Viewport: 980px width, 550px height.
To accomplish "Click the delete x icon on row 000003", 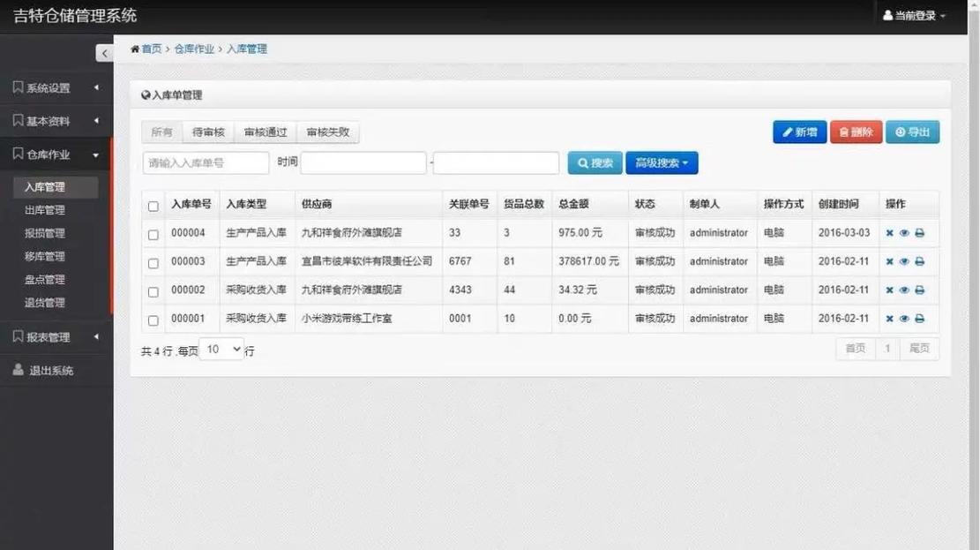I will coord(891,261).
